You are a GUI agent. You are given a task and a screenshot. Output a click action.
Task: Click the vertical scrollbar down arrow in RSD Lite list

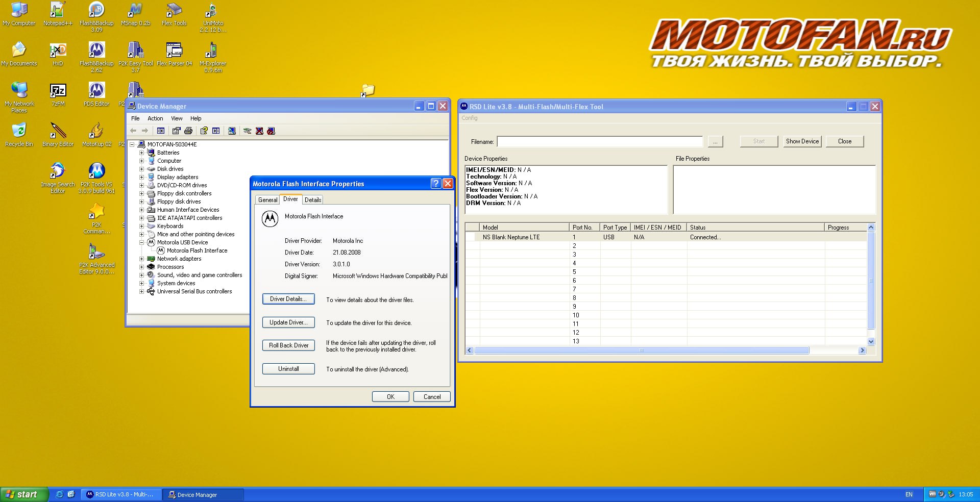pos(871,342)
